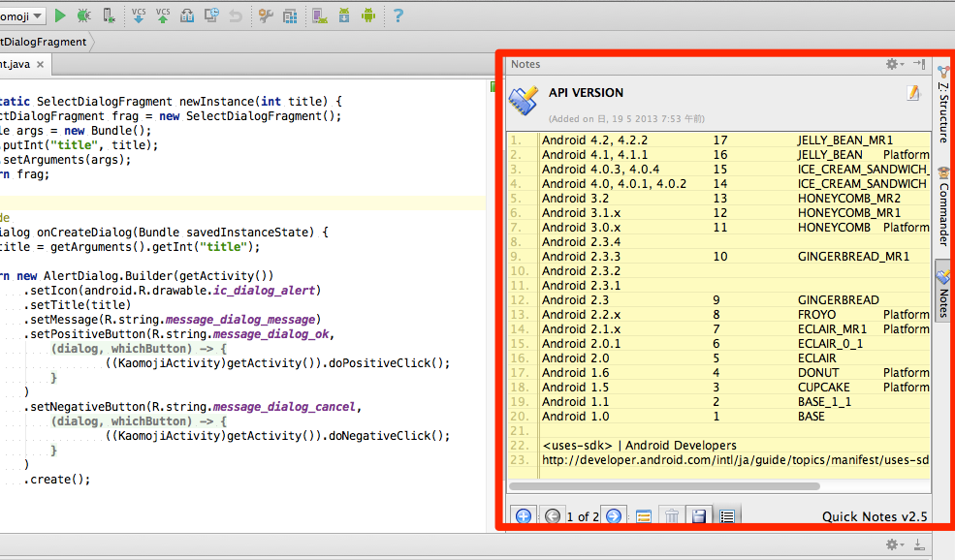Open the AVD Manager icon
955x560 pixels.
[319, 16]
